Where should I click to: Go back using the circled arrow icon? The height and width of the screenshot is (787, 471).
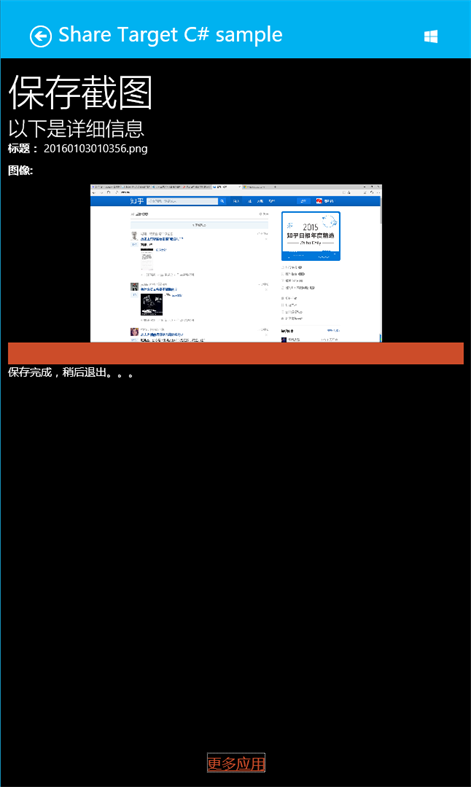(x=41, y=36)
